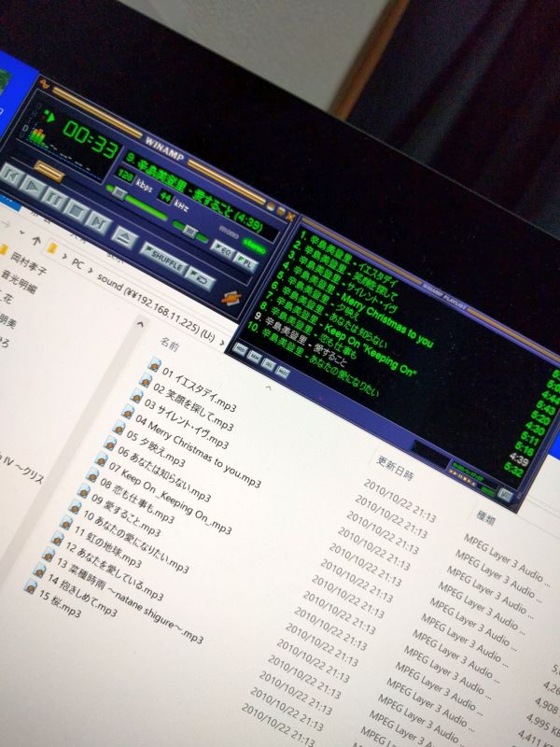This screenshot has height=747, width=560.
Task: Select file 15 桜.mp3
Action: 60,603
